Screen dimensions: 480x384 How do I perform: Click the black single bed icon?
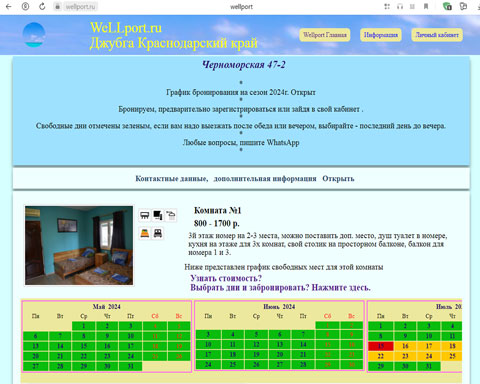click(158, 233)
